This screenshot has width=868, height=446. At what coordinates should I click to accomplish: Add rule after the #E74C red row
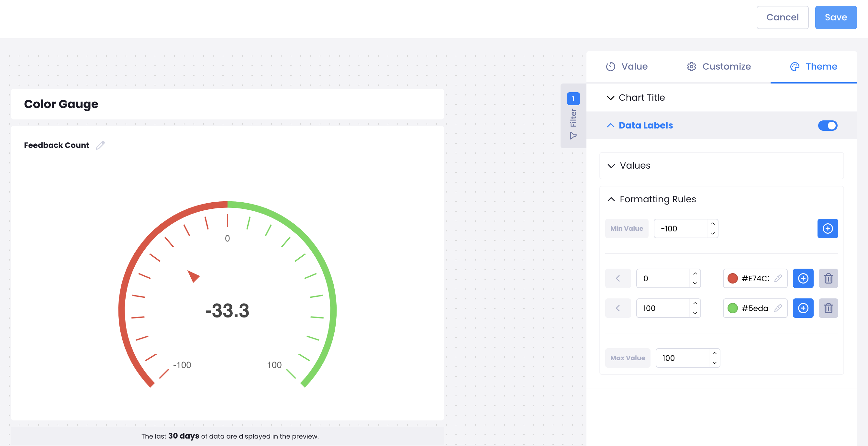tap(803, 278)
